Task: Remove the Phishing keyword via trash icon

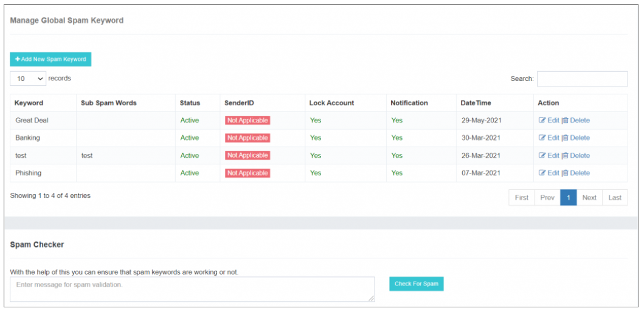Action: (x=566, y=173)
